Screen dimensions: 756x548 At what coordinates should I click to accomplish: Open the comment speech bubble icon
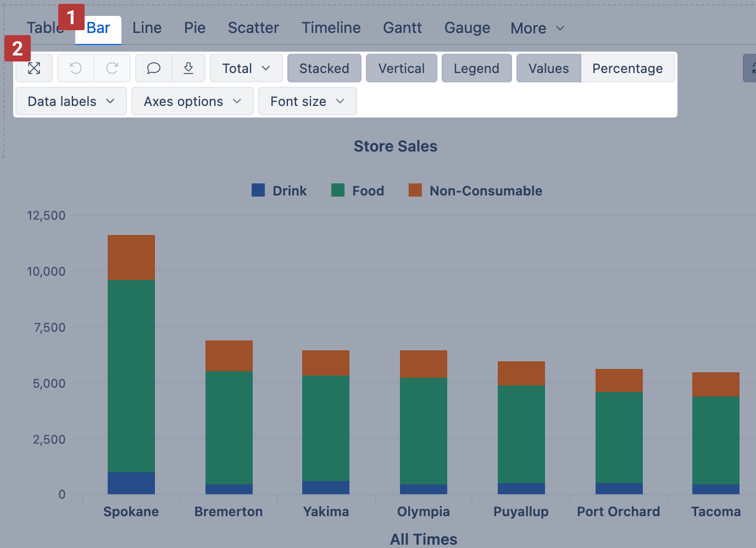(154, 68)
